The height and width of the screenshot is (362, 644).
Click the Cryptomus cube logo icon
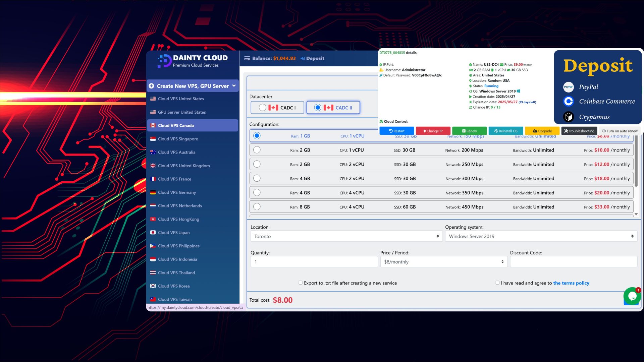pos(569,117)
